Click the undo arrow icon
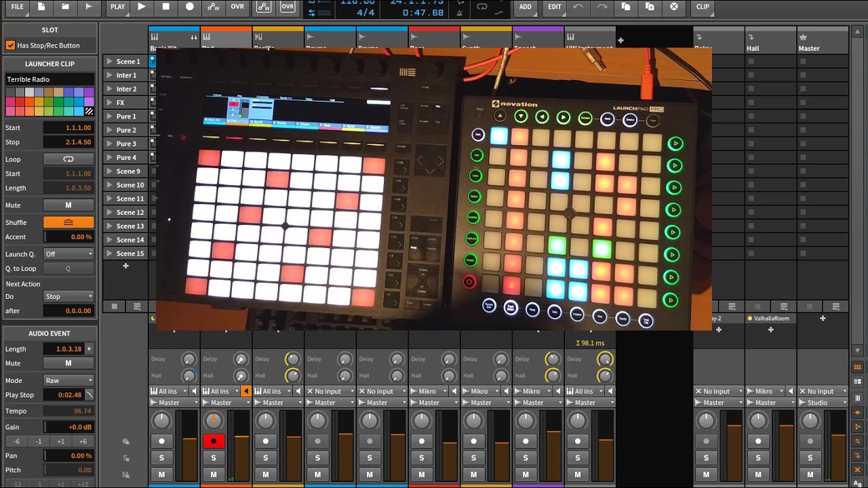Viewport: 868px width, 488px height. [x=578, y=7]
